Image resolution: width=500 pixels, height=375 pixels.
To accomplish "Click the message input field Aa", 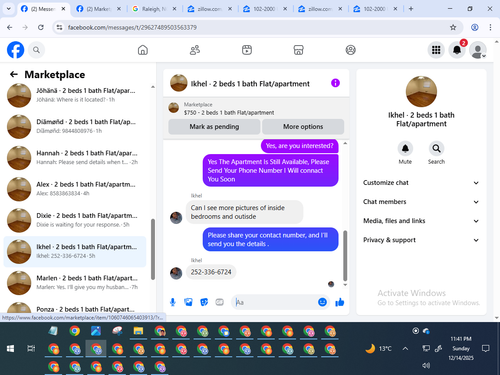I will [273, 302].
